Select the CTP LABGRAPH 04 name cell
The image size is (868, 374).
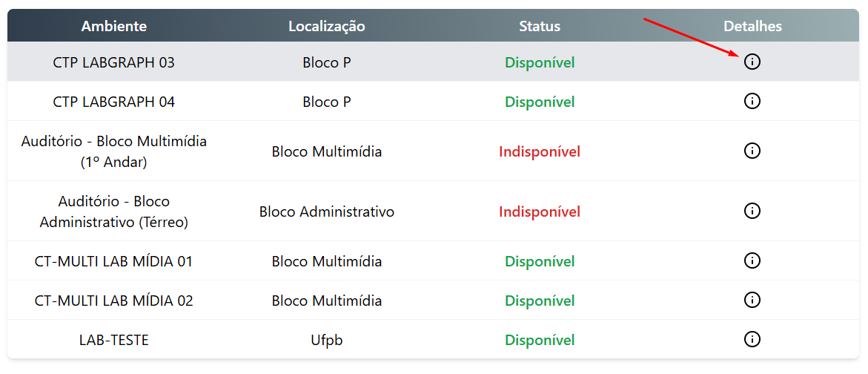[114, 102]
